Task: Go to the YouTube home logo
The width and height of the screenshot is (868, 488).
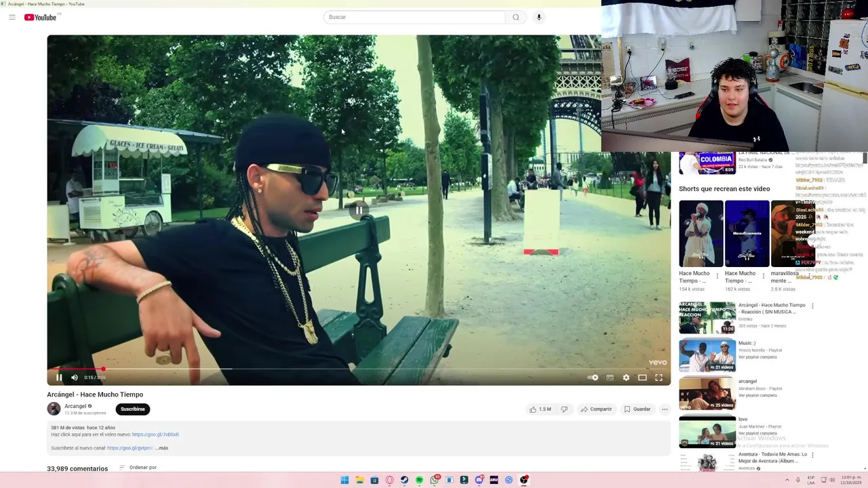Action: (41, 17)
